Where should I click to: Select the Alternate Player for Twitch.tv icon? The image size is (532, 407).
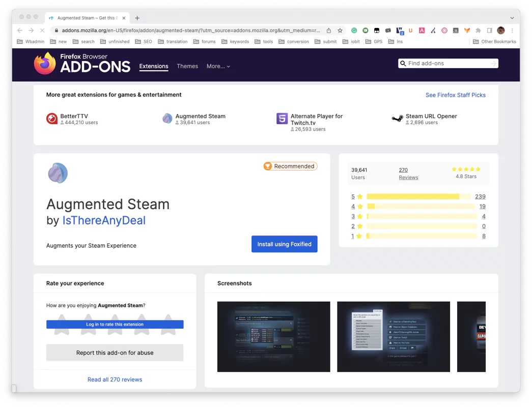[x=282, y=119]
